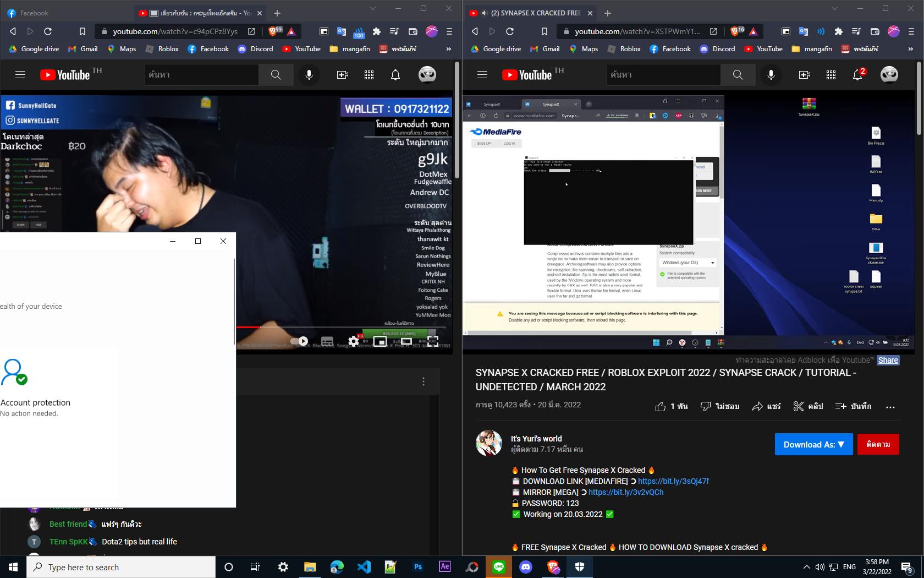Like the Synapse X video with thumbs up
The height and width of the screenshot is (578, 924).
pos(661,406)
